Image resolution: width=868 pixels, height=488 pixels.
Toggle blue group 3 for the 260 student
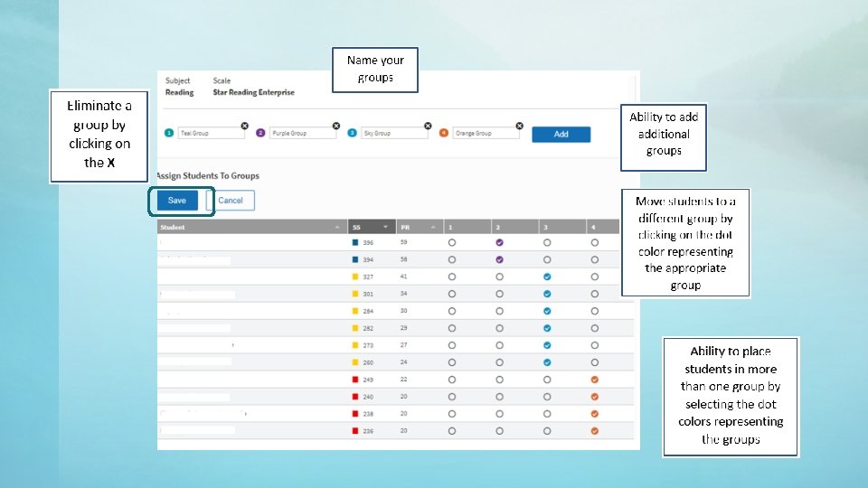(547, 362)
